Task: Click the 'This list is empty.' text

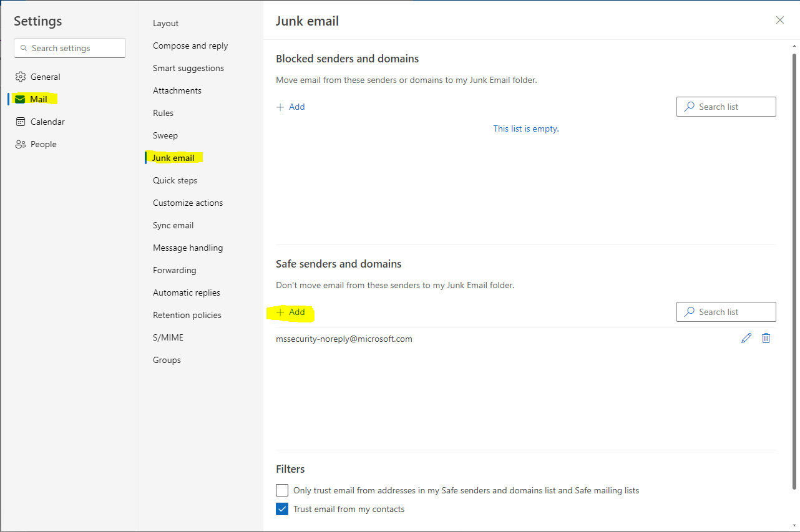Action: click(x=526, y=128)
